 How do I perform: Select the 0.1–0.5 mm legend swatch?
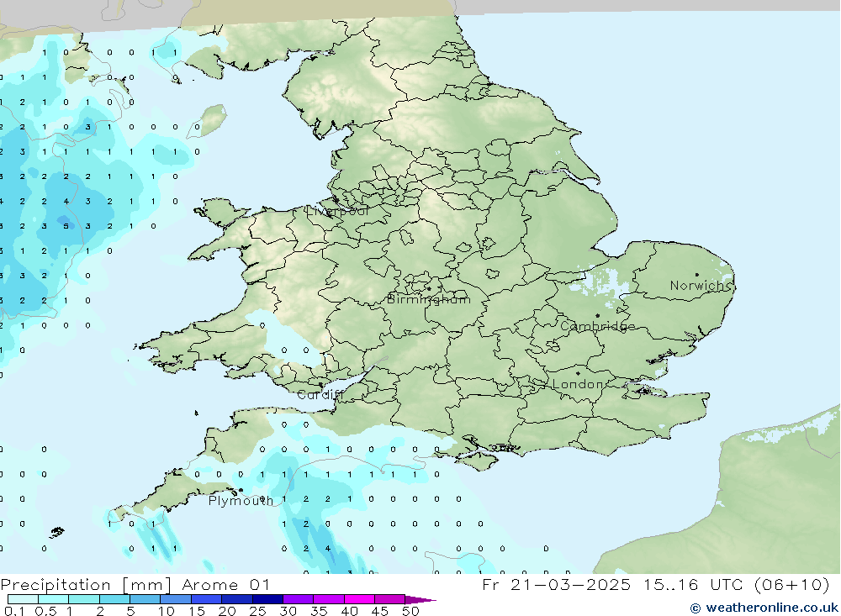tap(23, 599)
